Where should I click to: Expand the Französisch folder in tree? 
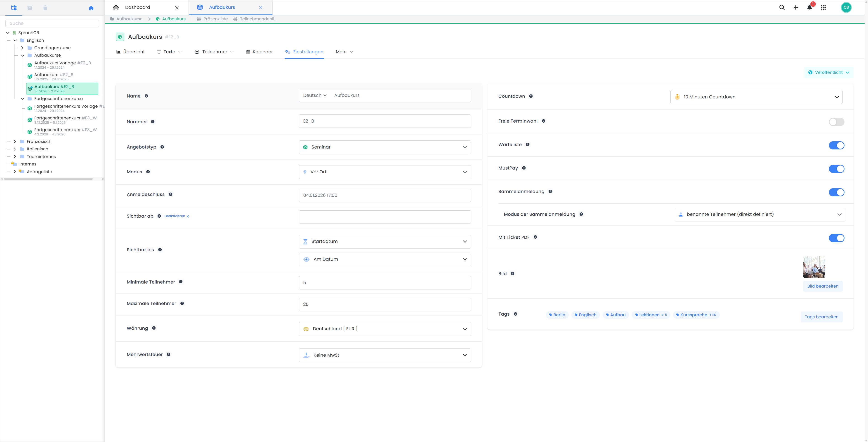tap(15, 141)
